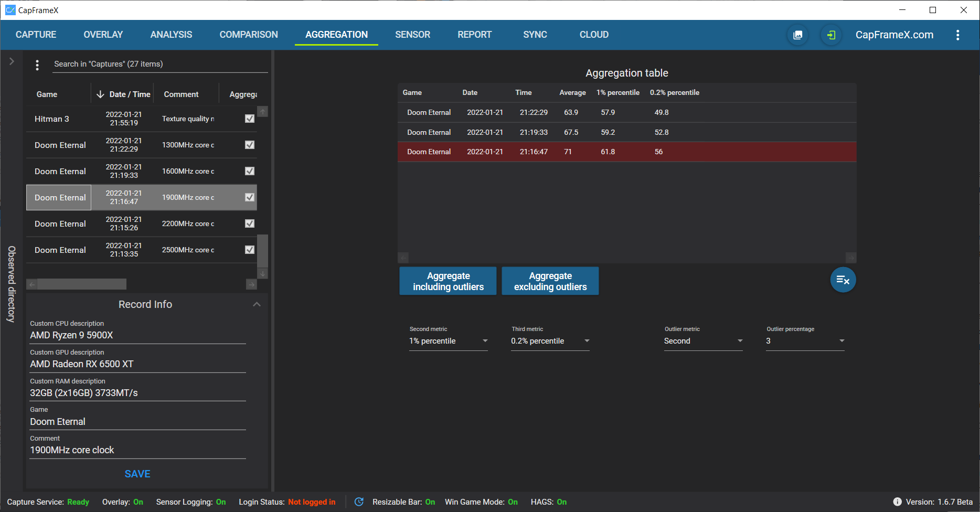The height and width of the screenshot is (512, 980).
Task: Switch to the CLOUD tab
Action: 594,35
